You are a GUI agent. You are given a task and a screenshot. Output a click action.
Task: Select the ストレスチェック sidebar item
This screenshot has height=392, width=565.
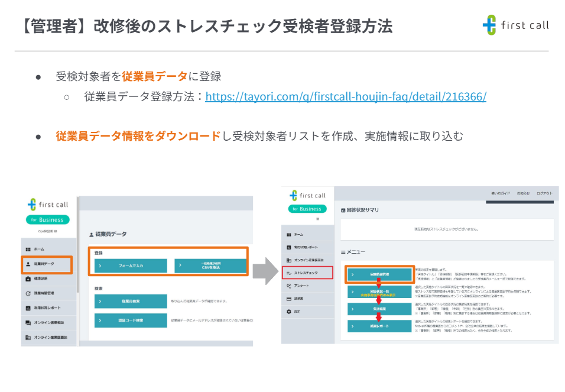tap(306, 272)
